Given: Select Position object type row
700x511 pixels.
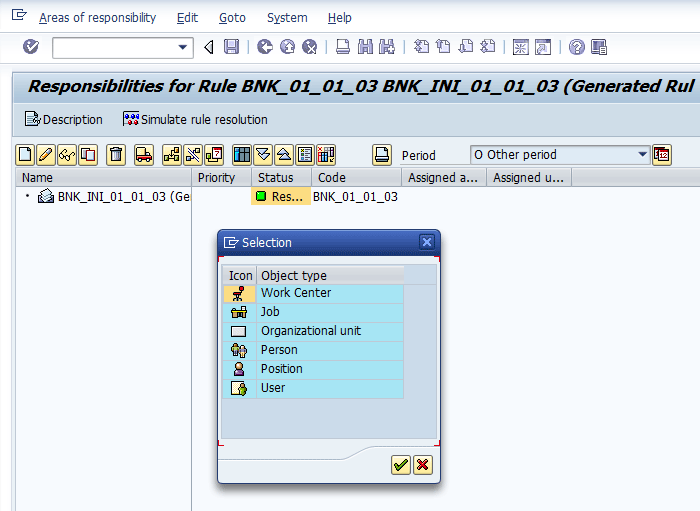Looking at the screenshot, I should pos(313,369).
